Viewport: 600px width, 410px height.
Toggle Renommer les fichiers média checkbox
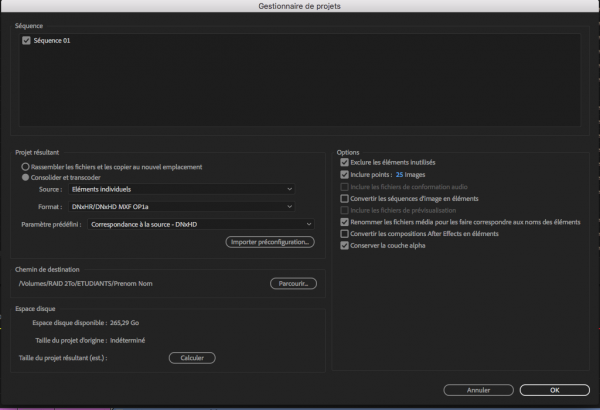pos(345,222)
